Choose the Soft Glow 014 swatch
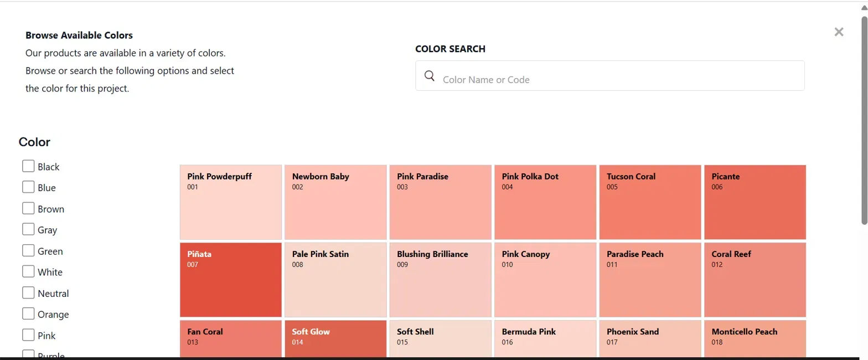The height and width of the screenshot is (360, 868). (335, 339)
